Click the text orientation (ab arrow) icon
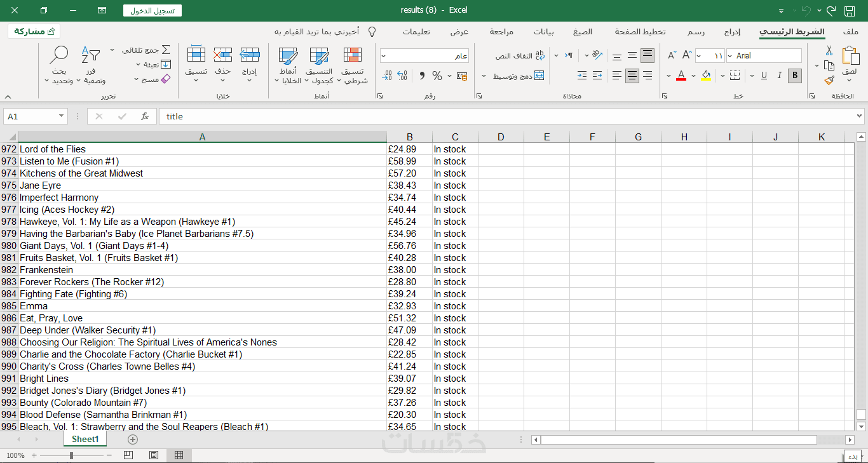Image resolution: width=868 pixels, height=463 pixels. pos(597,55)
